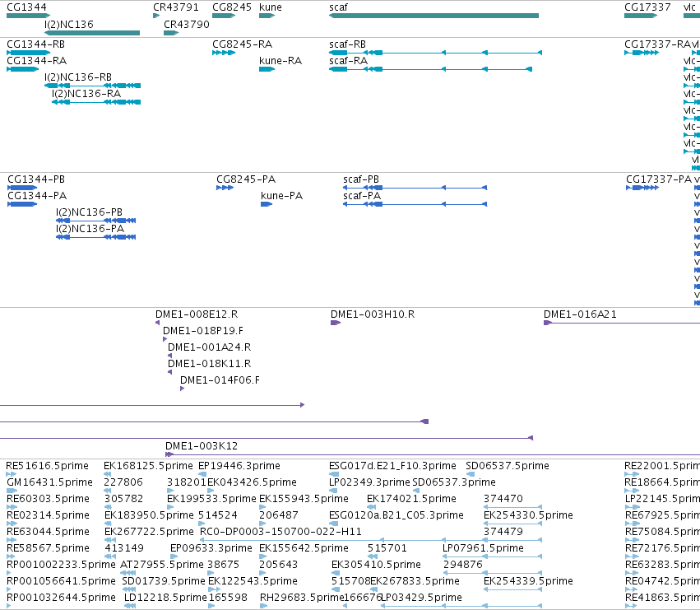Click the scaf-RA transcript label
Image resolution: width=700 pixels, height=610 pixels.
pyautogui.click(x=348, y=61)
